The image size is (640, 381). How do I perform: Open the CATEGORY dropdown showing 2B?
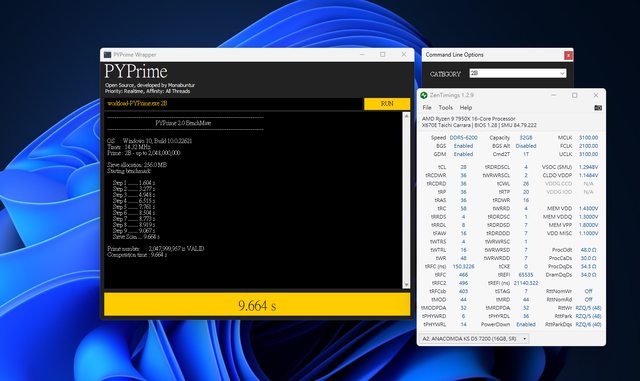click(518, 74)
